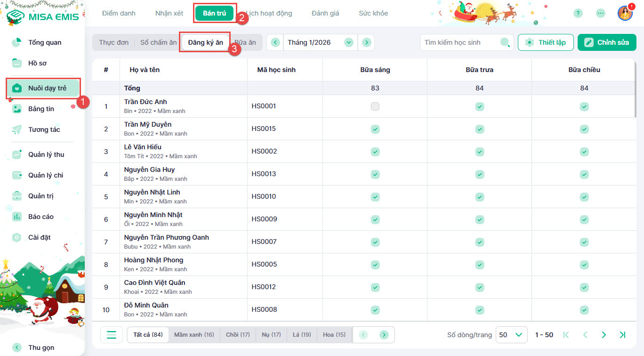Click the Thiết lập button
The width and height of the screenshot is (644, 356).
coord(546,42)
